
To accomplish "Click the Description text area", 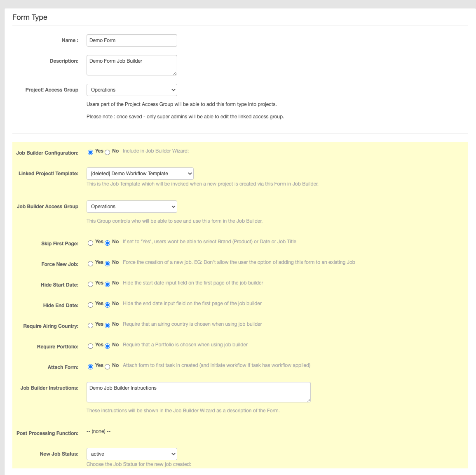I will point(132,65).
